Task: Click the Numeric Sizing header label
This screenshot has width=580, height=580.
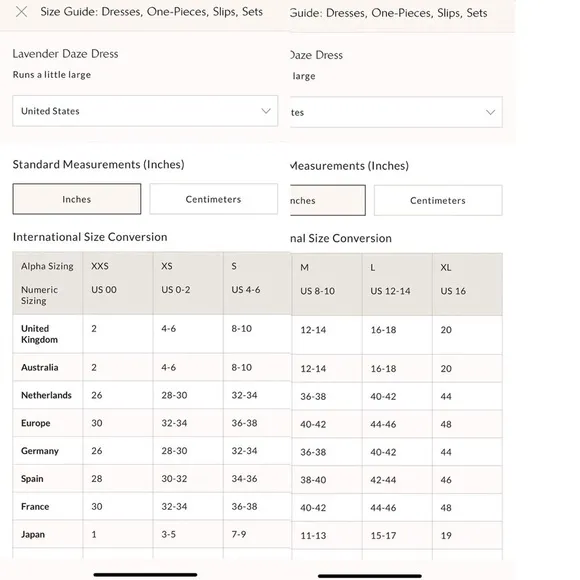Action: 39,295
